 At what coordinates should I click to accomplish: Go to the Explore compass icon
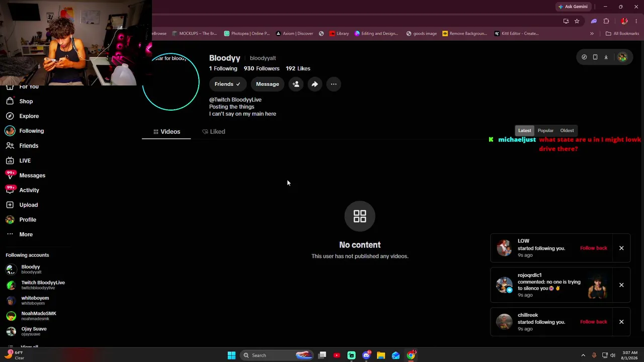click(10, 116)
